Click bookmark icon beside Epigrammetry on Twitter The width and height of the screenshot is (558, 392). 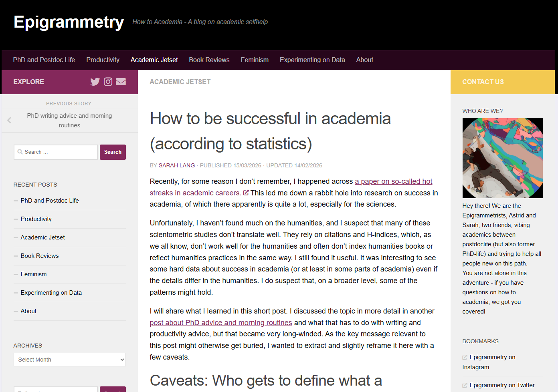tap(465, 386)
